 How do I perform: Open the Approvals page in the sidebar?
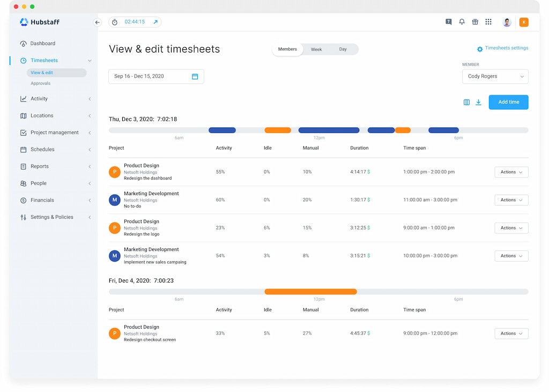[x=40, y=83]
